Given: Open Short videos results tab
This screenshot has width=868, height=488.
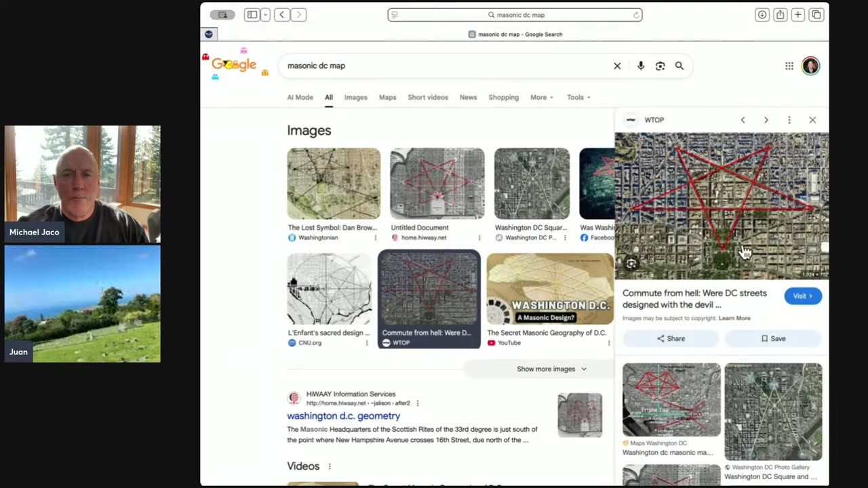Looking at the screenshot, I should (428, 97).
